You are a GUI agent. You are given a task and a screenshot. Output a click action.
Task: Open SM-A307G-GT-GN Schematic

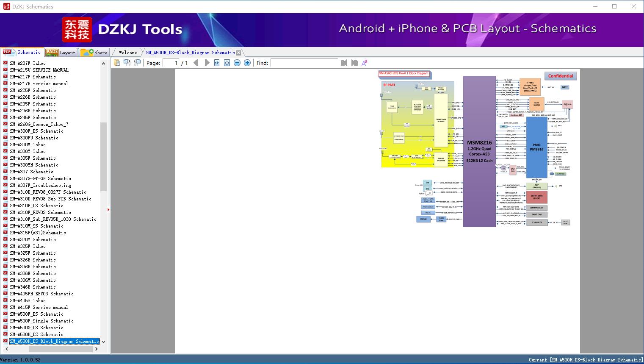40,178
